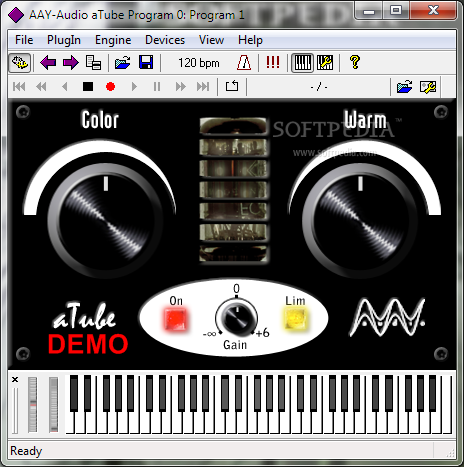Start recording with the red circle button
Screen dimensions: 464x467
point(110,87)
